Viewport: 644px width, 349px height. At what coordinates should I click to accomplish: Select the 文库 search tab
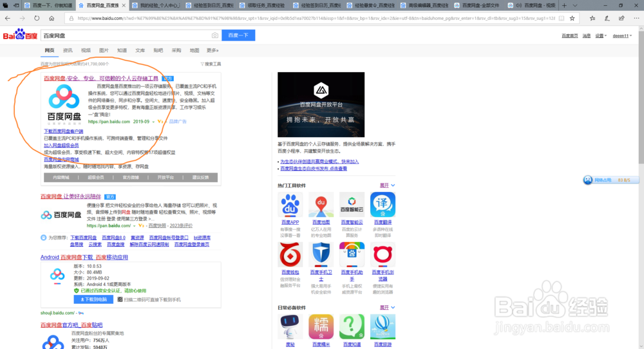pos(140,50)
